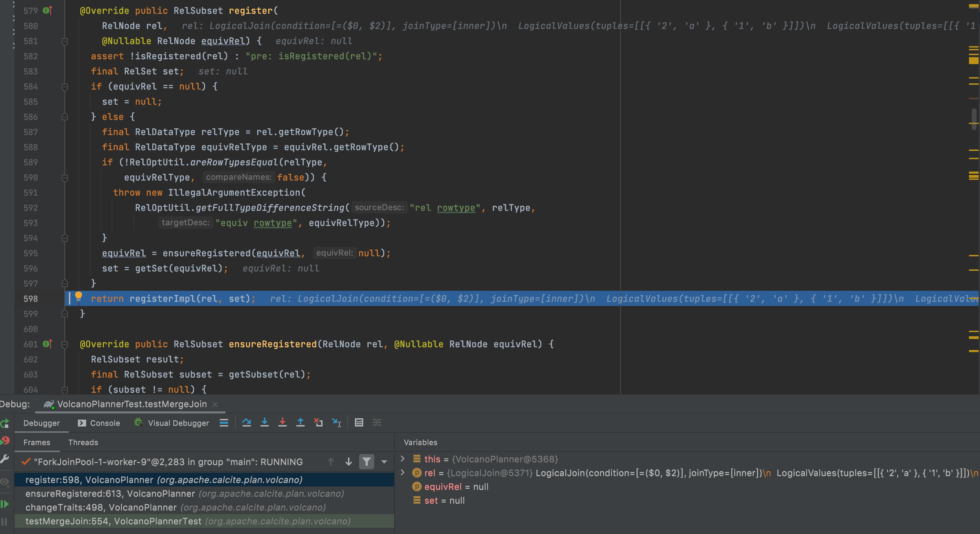Open the thread selector dropdown arrow
The width and height of the screenshot is (980, 534).
[384, 462]
